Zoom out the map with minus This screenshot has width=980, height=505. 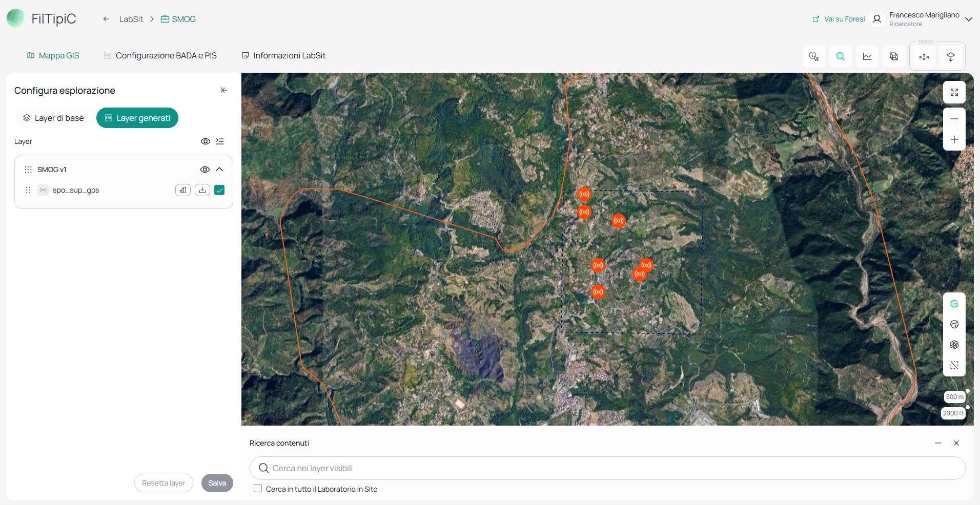click(x=954, y=119)
